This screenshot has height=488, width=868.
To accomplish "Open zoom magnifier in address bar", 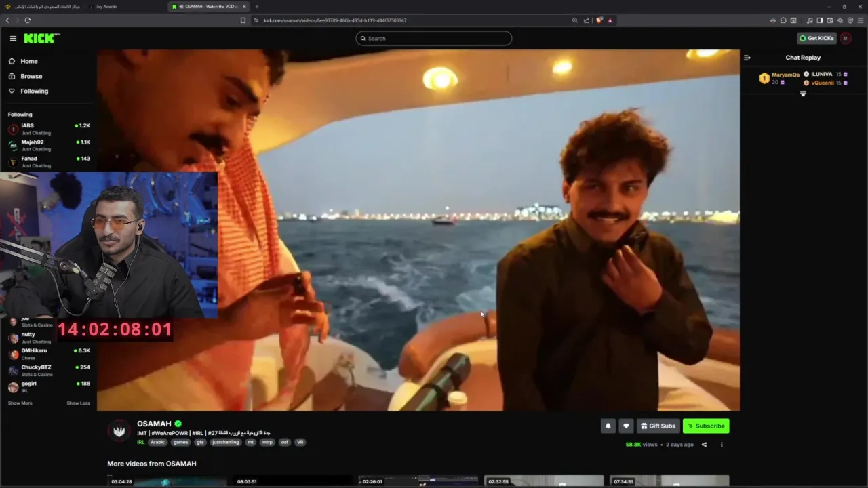I will 575,20.
